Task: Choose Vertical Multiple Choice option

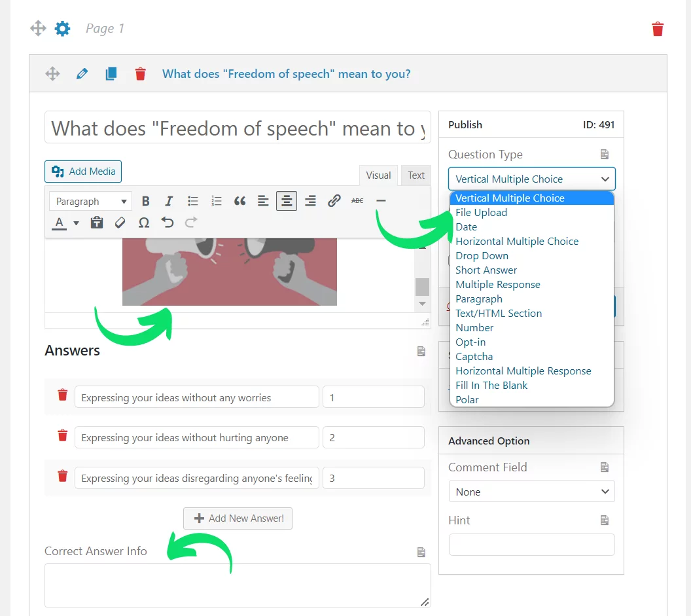Action: click(531, 198)
